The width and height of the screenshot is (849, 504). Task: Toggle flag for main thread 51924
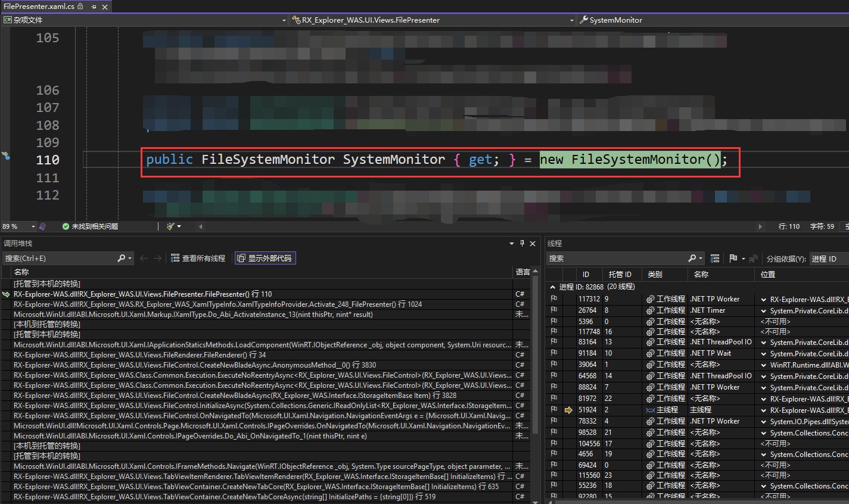pos(553,410)
